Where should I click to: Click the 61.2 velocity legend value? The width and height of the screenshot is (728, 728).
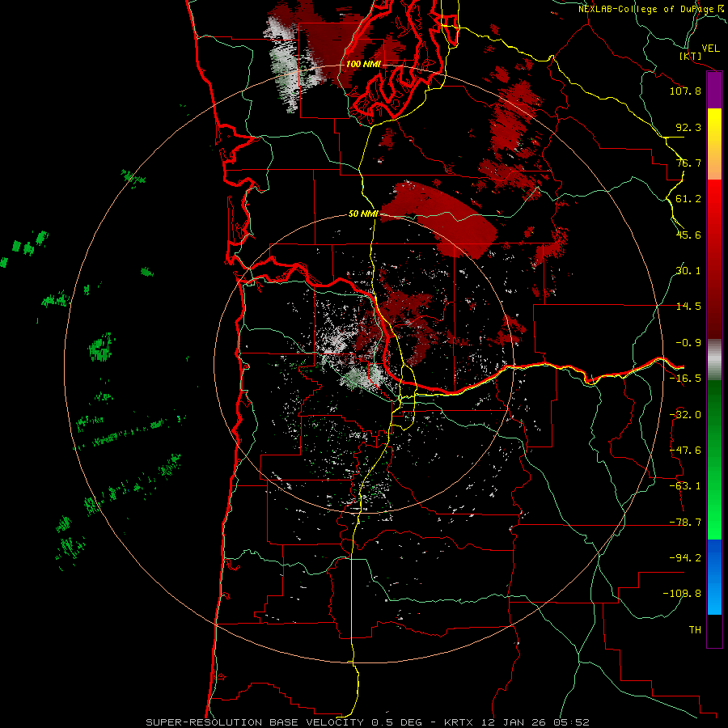tap(688, 199)
